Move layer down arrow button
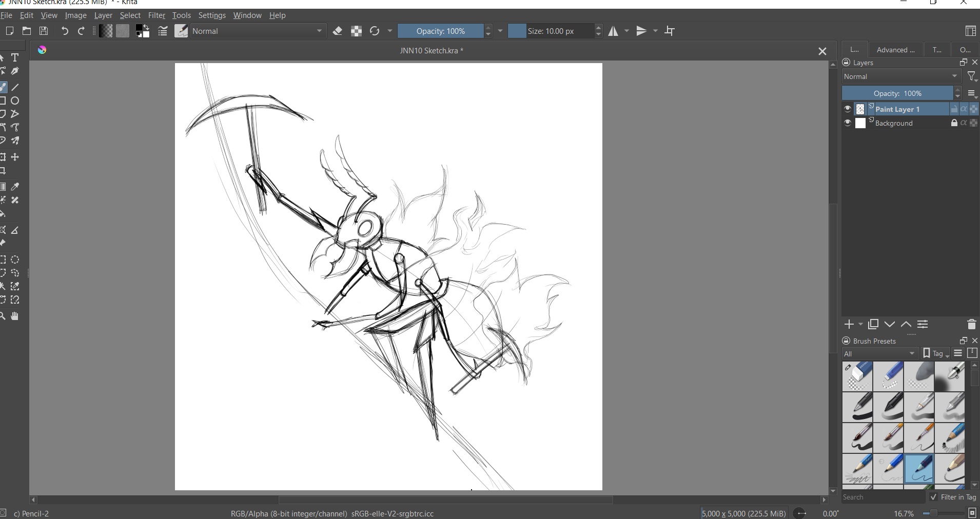This screenshot has width=980, height=519. tap(890, 324)
